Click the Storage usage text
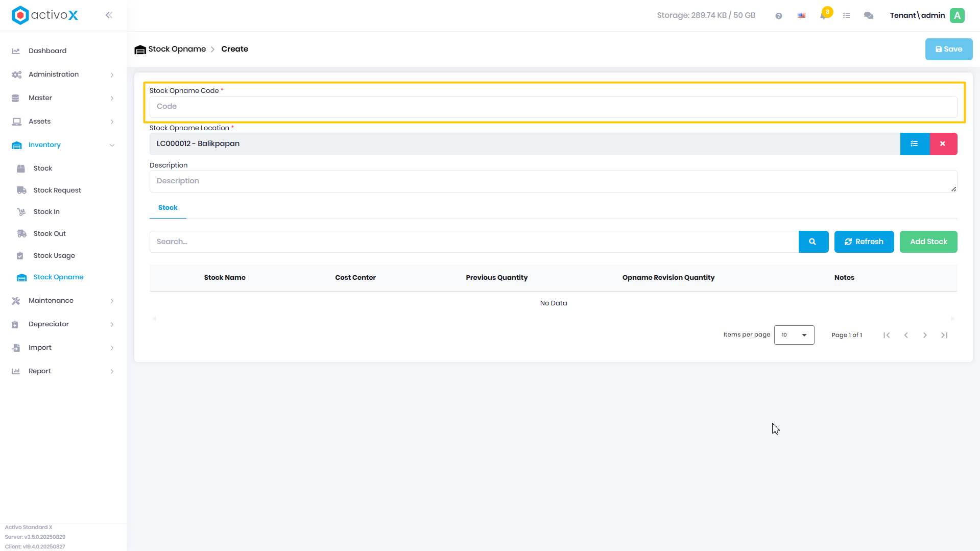This screenshot has width=980, height=551. (x=706, y=15)
